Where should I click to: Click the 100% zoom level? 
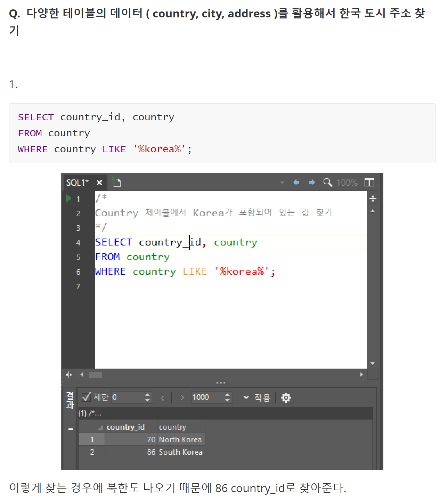347,183
